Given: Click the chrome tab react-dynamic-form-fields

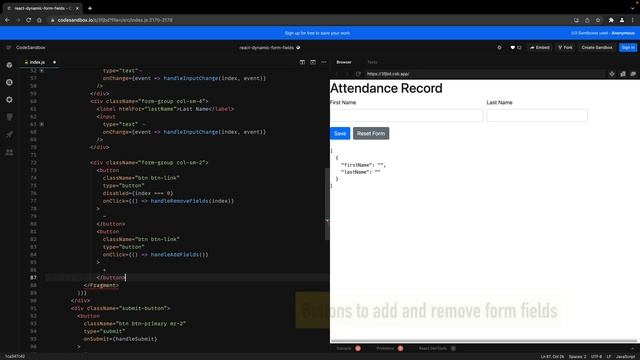Looking at the screenshot, I should [x=42, y=8].
